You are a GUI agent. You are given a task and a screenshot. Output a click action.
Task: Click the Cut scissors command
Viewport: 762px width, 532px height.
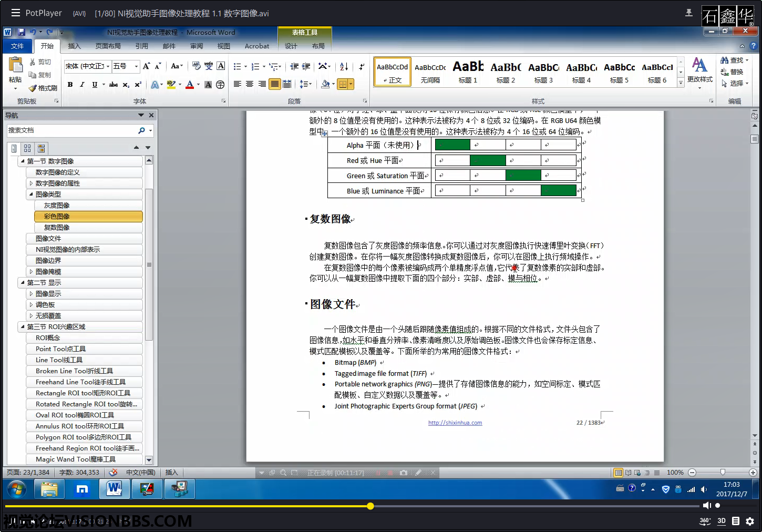tap(40, 62)
